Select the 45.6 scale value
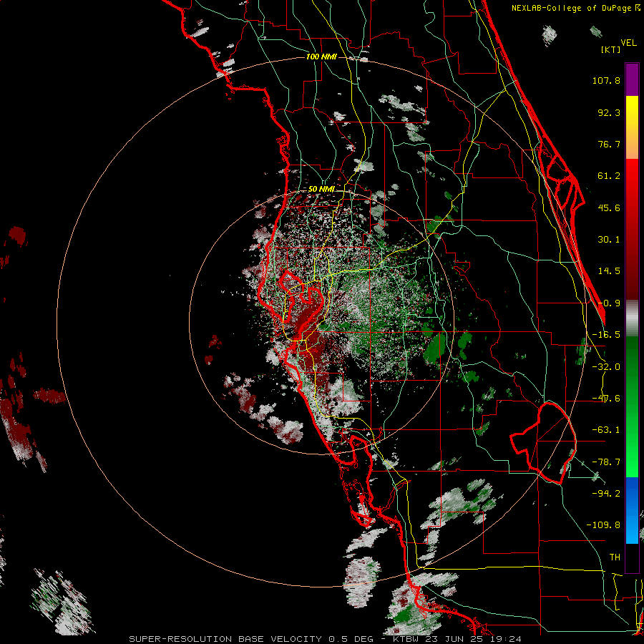The image size is (644, 644). click(x=609, y=208)
